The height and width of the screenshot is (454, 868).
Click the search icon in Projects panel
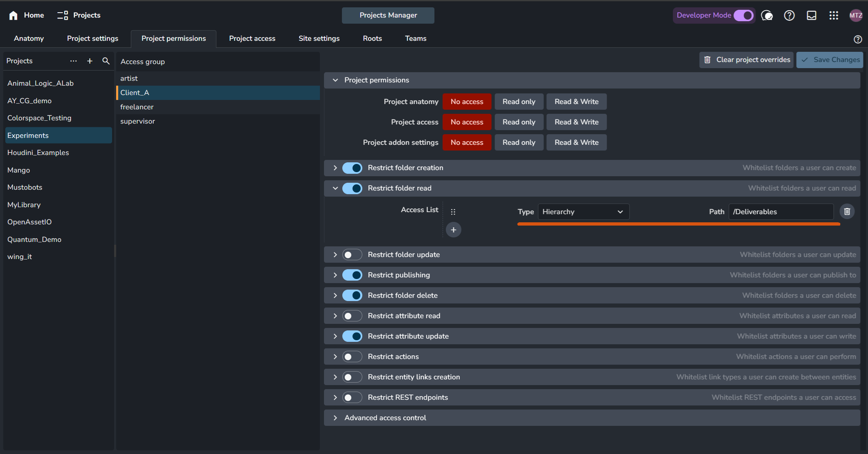coord(106,61)
